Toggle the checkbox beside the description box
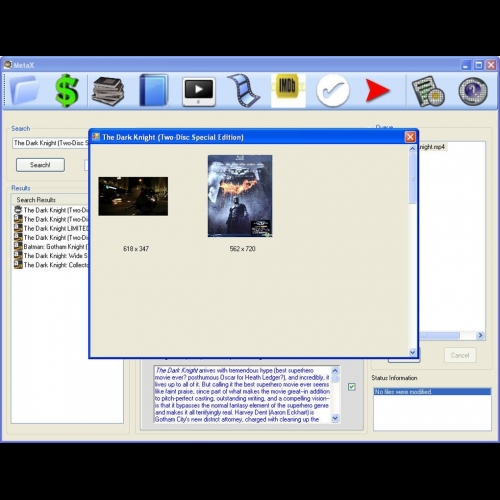Viewport: 500px width, 500px height. coord(352,387)
